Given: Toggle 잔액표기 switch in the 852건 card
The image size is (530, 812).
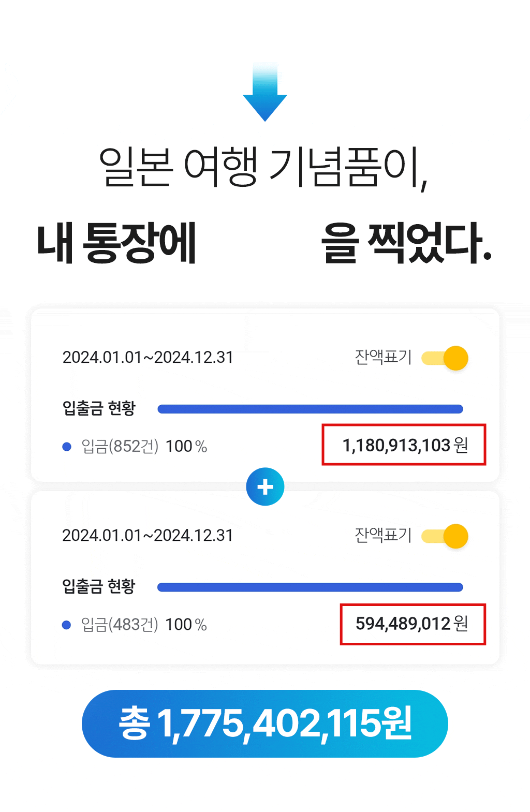Looking at the screenshot, I should (446, 358).
